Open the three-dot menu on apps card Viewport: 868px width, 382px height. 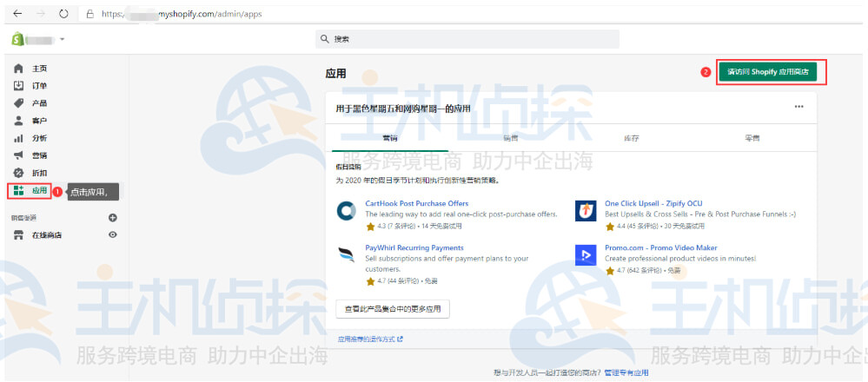(798, 107)
